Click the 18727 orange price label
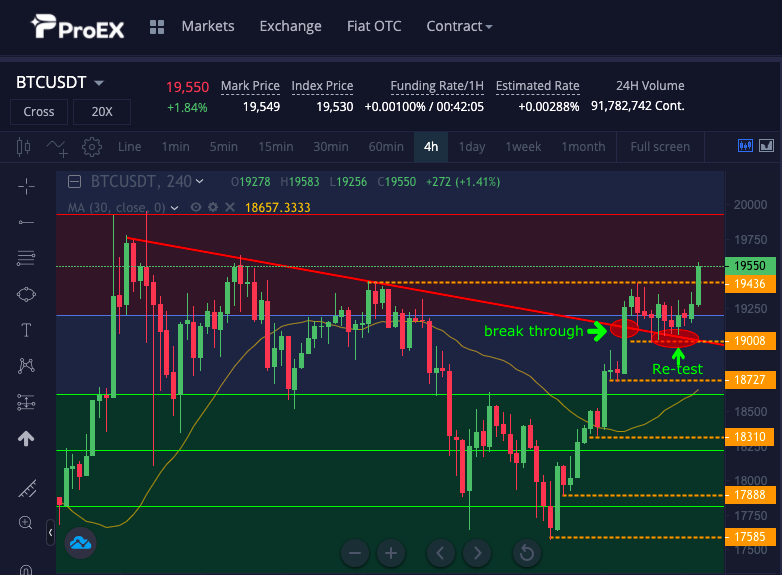Viewport: 782px width, 575px height. (x=750, y=380)
